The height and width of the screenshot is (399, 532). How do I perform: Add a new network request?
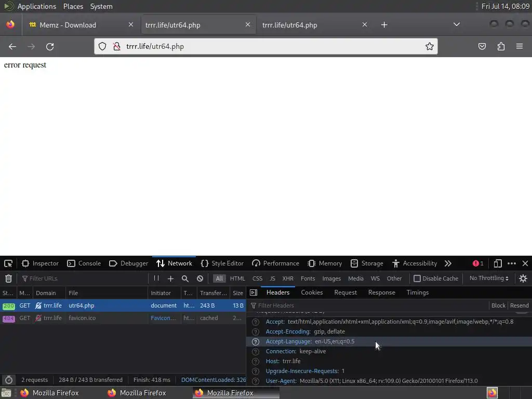tap(170, 278)
